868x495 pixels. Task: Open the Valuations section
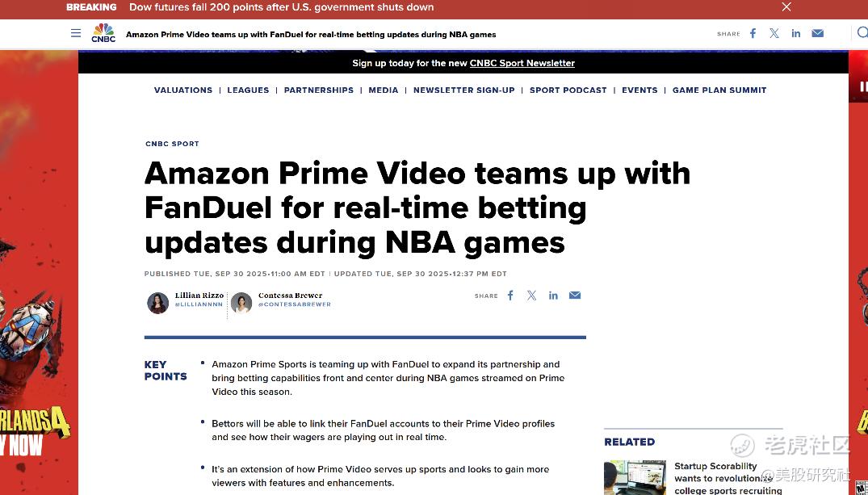(183, 90)
